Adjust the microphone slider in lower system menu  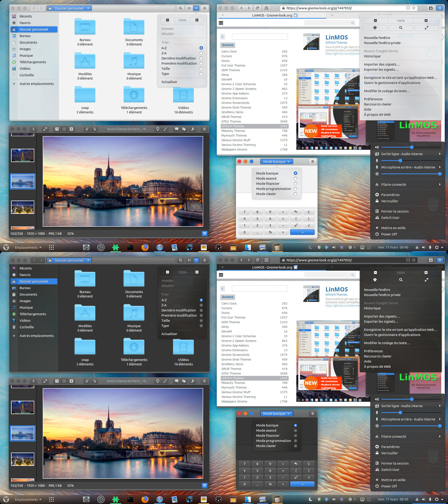click(411, 413)
